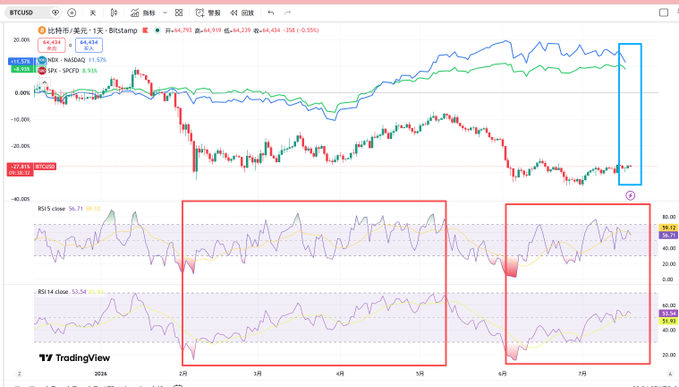This screenshot has width=679, height=387.
Task: Click the blue 64,434 buy button
Action: (89, 45)
